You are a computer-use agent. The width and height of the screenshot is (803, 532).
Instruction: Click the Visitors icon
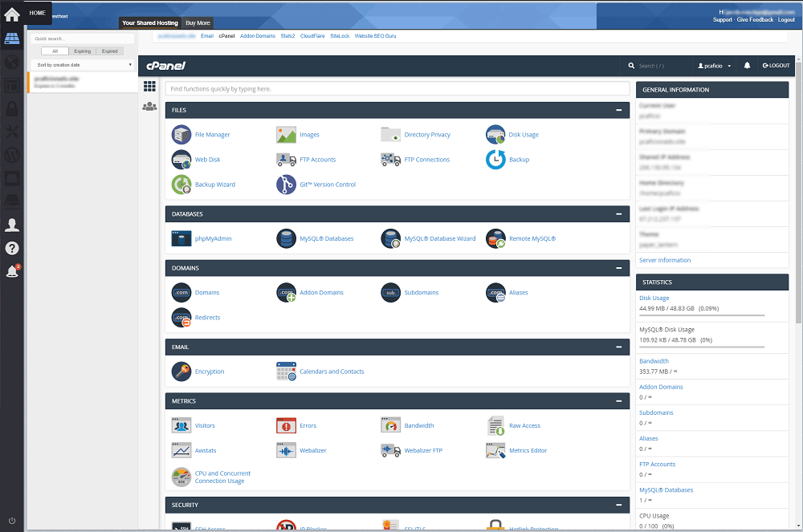[181, 425]
